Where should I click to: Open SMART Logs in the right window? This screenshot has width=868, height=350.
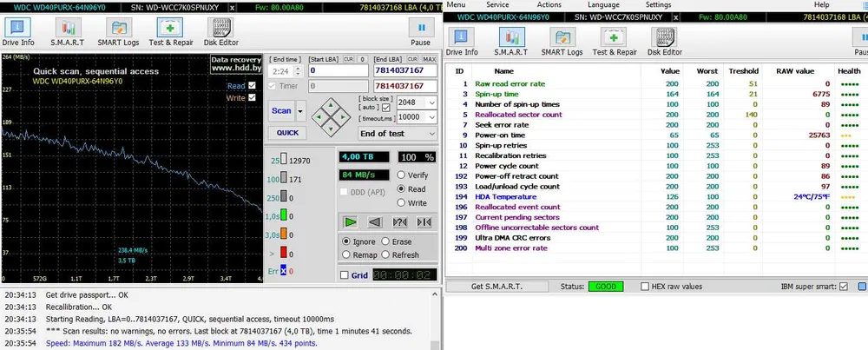(562, 42)
